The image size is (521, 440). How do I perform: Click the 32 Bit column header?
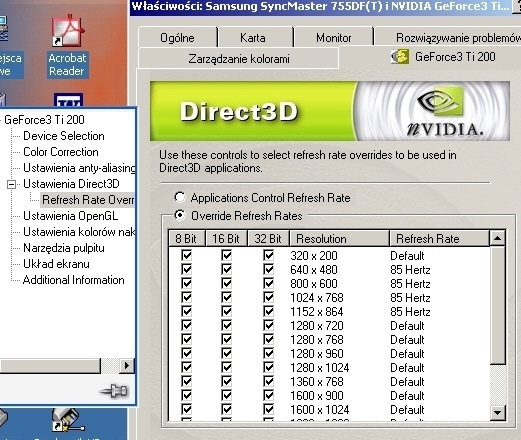(268, 239)
